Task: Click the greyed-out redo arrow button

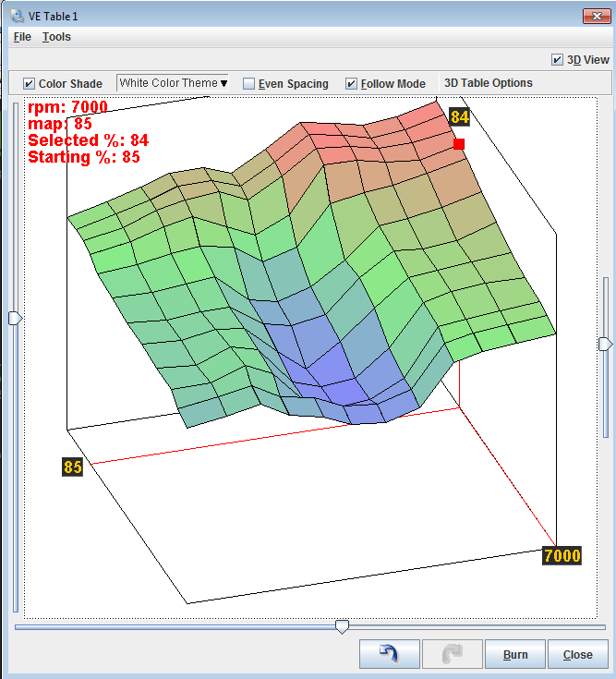Action: coord(452,654)
